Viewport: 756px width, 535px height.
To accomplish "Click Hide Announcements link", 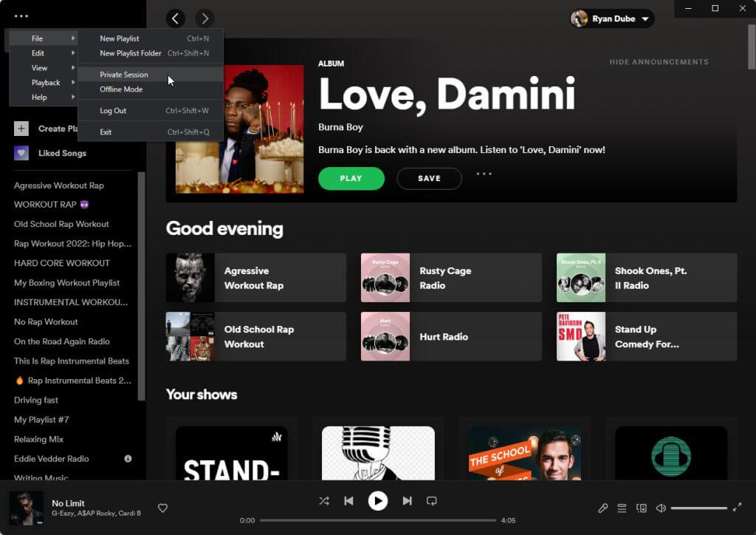I will click(x=659, y=62).
